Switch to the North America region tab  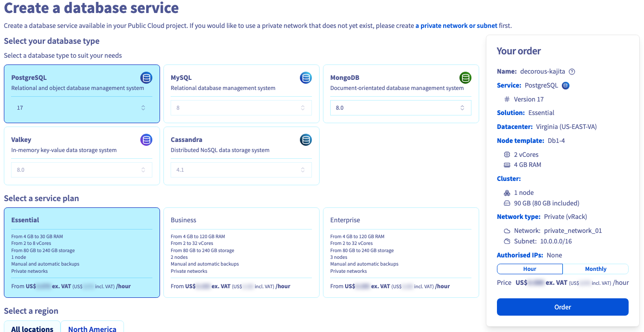pos(92,327)
